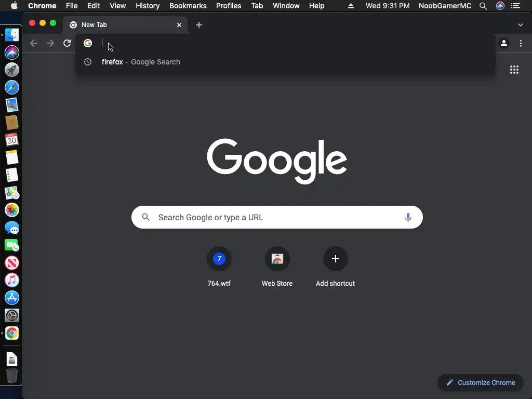The image size is (532, 399).
Task: Open the Help menu
Action: [x=316, y=6]
